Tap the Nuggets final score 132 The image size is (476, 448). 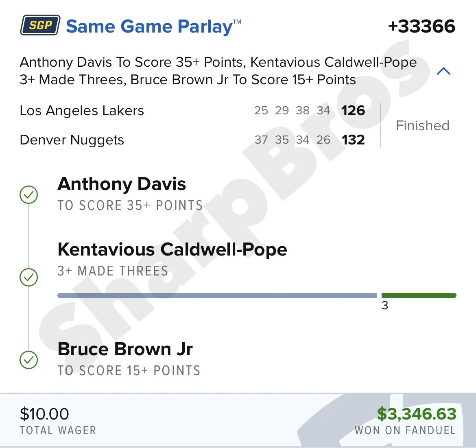tap(353, 140)
